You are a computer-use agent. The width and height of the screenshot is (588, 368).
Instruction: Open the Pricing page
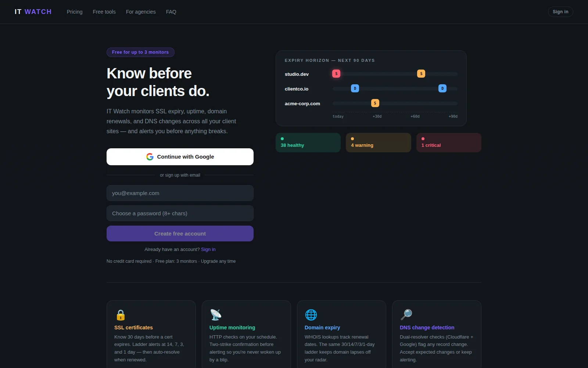[75, 12]
